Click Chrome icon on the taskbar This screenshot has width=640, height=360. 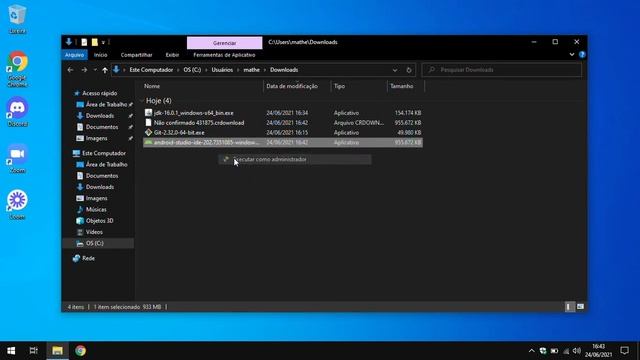[80, 351]
